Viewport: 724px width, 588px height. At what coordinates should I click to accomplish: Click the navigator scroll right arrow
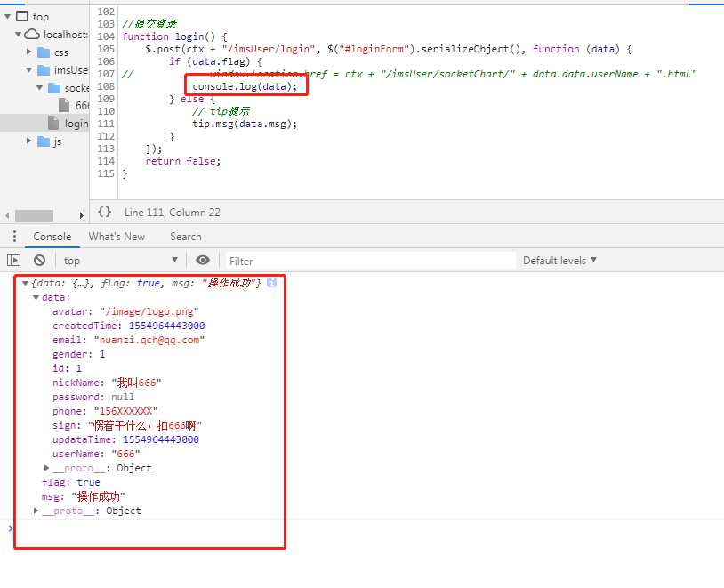[x=81, y=215]
